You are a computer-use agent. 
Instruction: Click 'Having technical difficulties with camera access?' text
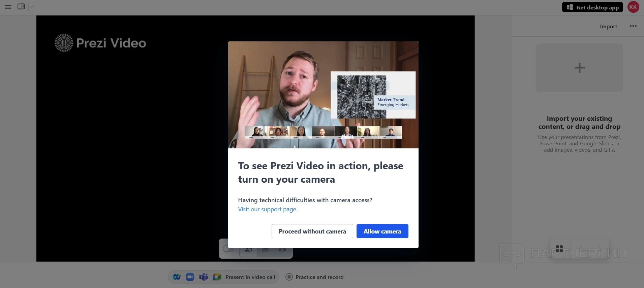(305, 200)
